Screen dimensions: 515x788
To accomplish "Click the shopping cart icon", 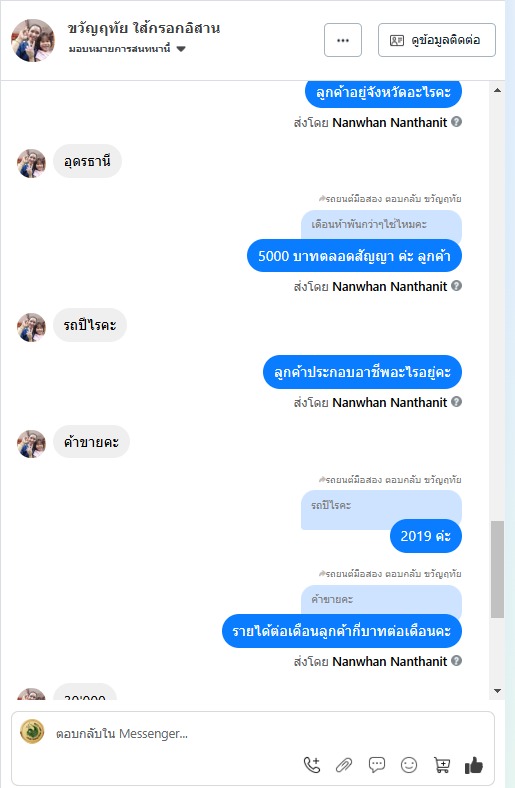I will pos(442,765).
